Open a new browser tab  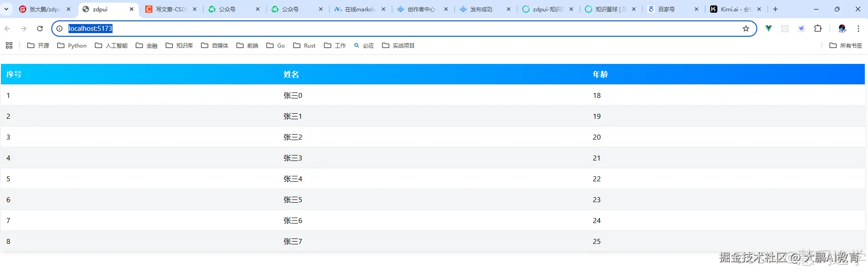[x=775, y=9]
